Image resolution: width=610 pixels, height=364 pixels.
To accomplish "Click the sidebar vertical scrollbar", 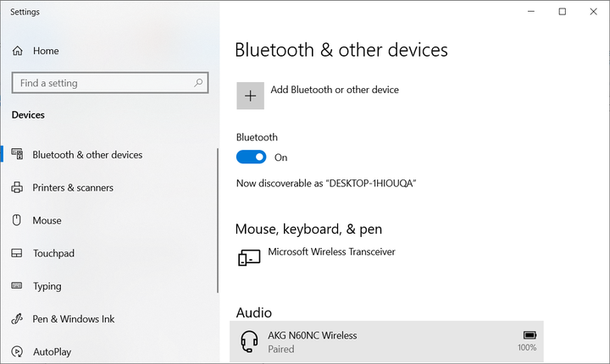I will [218, 220].
